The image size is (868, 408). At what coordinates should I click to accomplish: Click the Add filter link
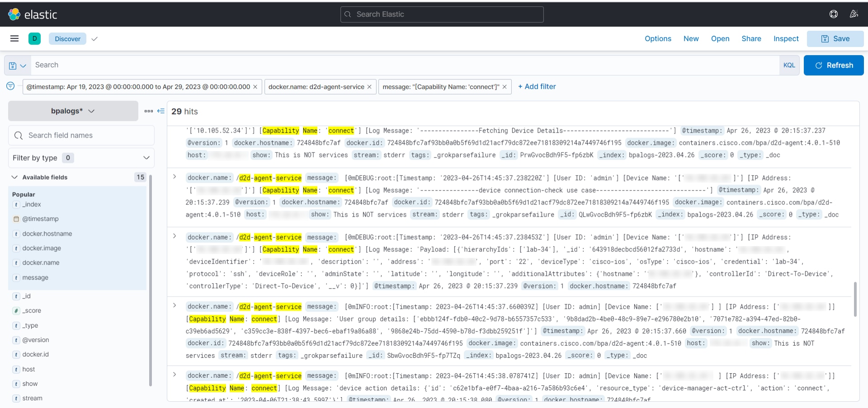tap(537, 86)
